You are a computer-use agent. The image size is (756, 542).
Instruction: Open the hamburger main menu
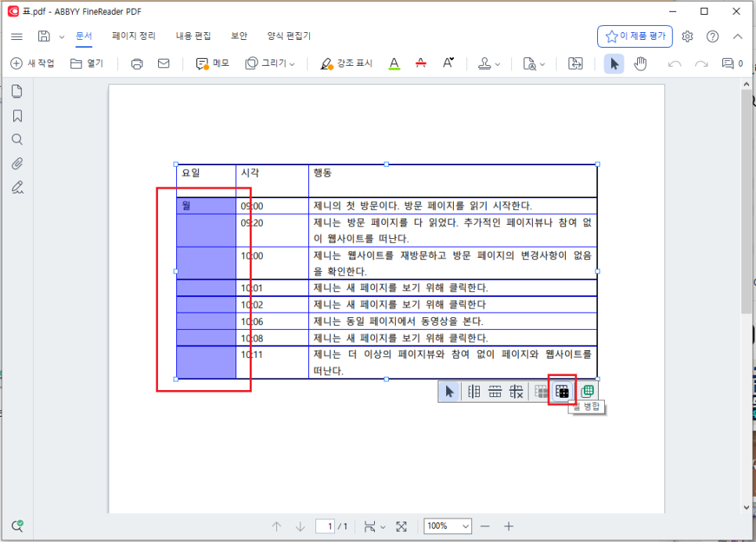17,36
